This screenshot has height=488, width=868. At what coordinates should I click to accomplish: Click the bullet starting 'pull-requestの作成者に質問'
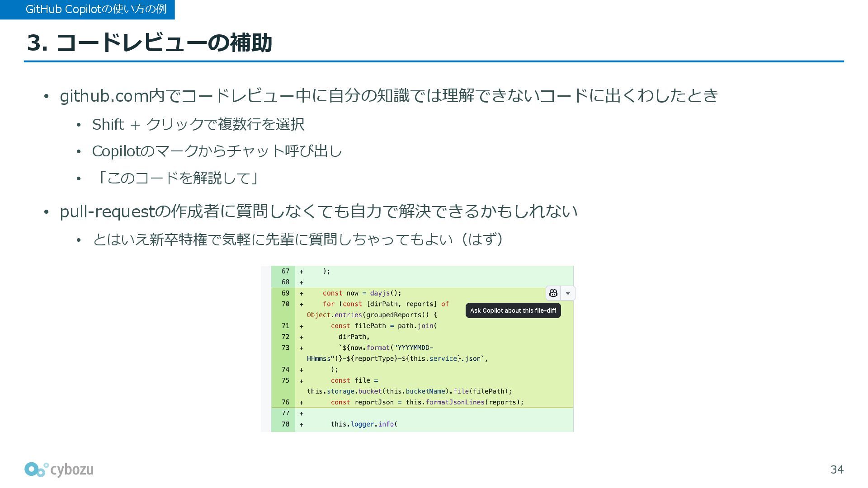[319, 211]
